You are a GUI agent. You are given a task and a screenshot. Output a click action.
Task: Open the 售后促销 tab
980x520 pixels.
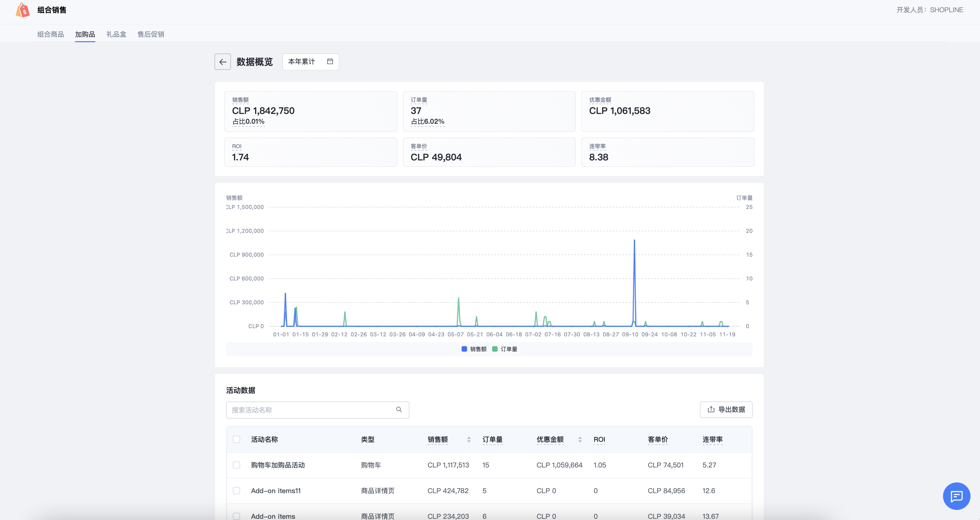[x=151, y=34]
